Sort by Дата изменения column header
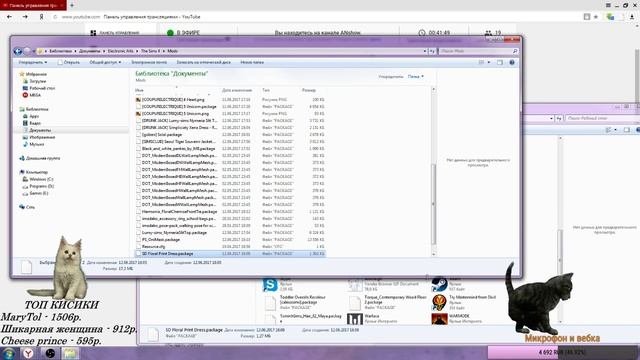 coord(237,90)
